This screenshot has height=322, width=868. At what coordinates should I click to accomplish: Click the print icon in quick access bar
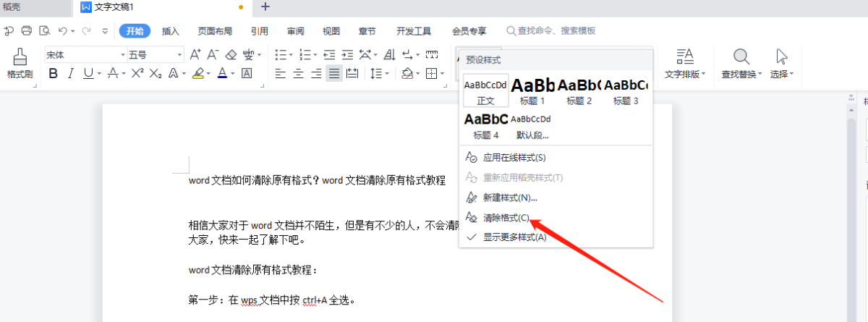point(27,30)
